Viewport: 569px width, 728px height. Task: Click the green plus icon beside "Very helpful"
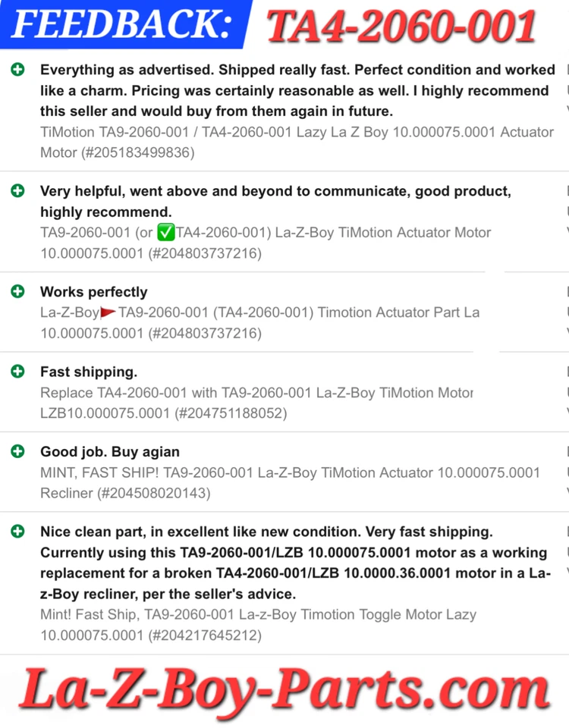point(17,191)
